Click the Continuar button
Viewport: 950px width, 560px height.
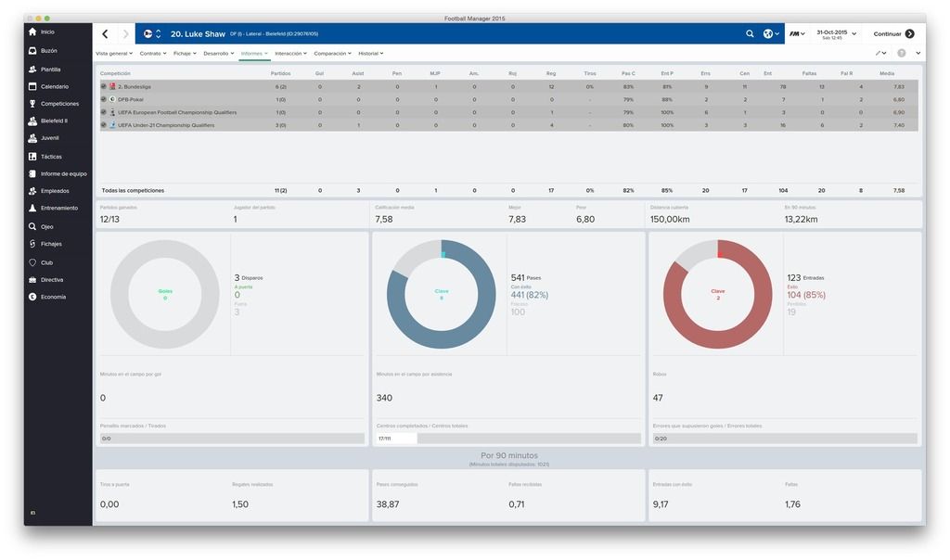pos(893,34)
